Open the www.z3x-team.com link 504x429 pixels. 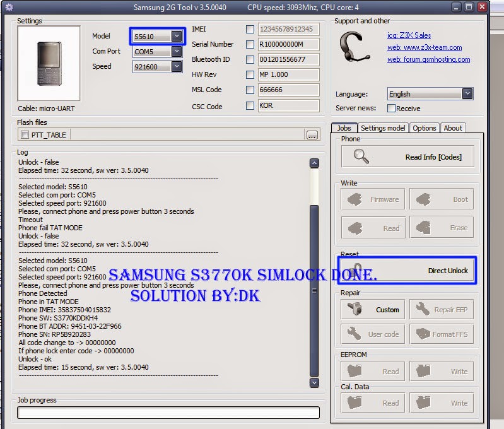(x=425, y=47)
